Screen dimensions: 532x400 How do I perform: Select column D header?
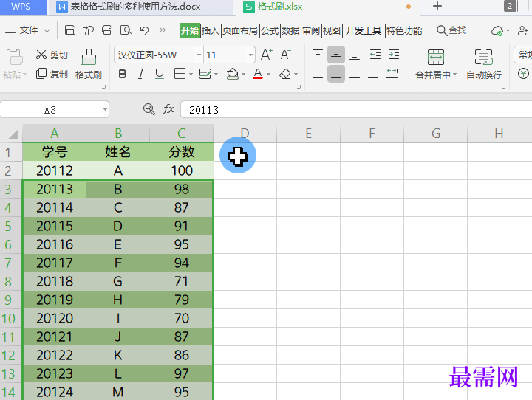[245, 134]
